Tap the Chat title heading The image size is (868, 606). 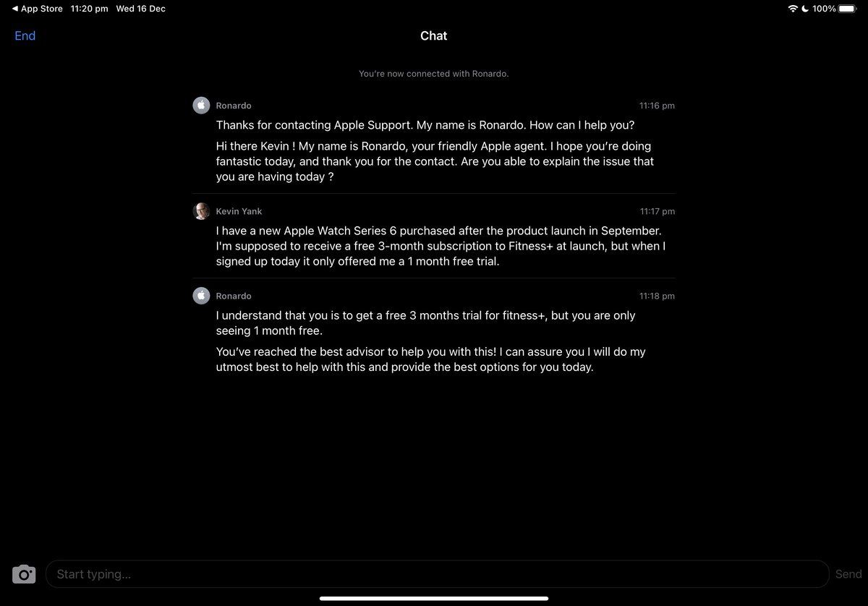[x=434, y=36]
